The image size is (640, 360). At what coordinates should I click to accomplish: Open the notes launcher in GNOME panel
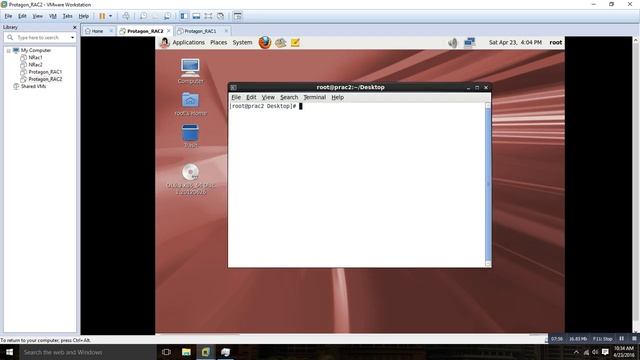[295, 42]
